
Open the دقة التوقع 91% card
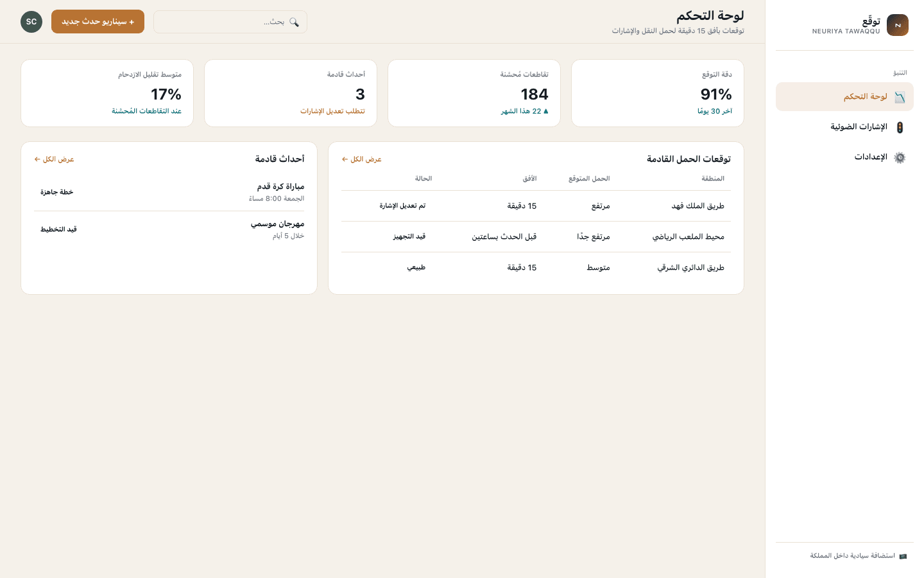pos(658,93)
